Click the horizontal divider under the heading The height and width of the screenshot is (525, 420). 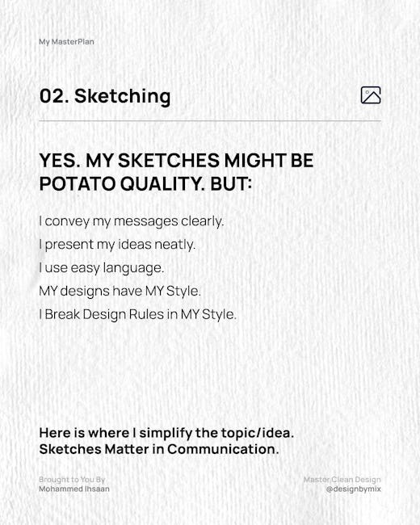(x=210, y=120)
